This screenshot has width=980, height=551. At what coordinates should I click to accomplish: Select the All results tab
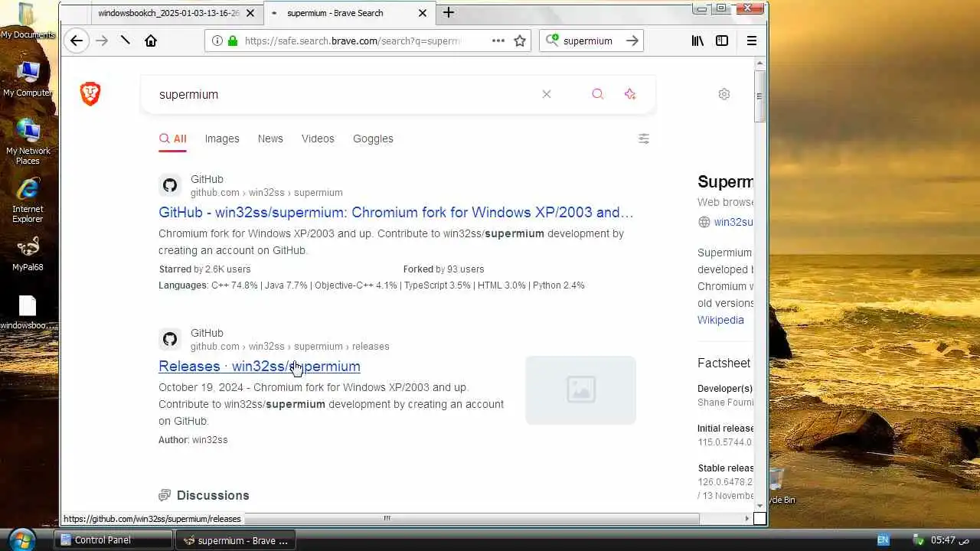[x=173, y=139]
